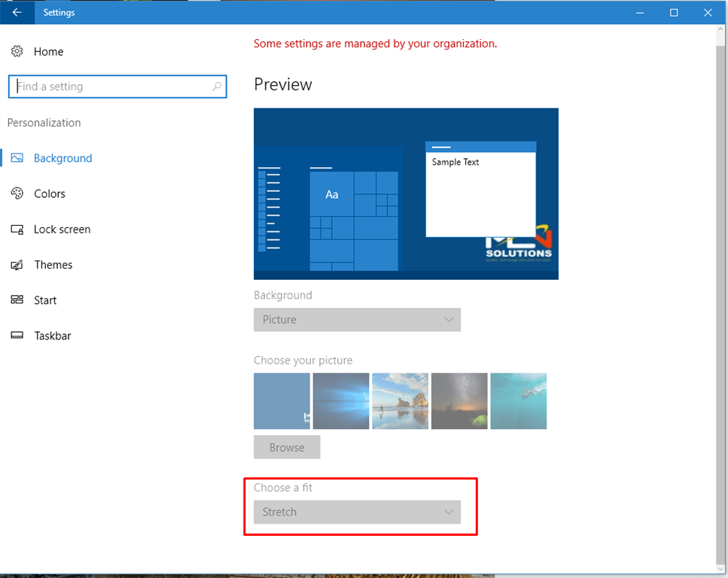Screen dimensions: 728x578
Task: Click the Themes brush icon
Action: click(x=17, y=265)
